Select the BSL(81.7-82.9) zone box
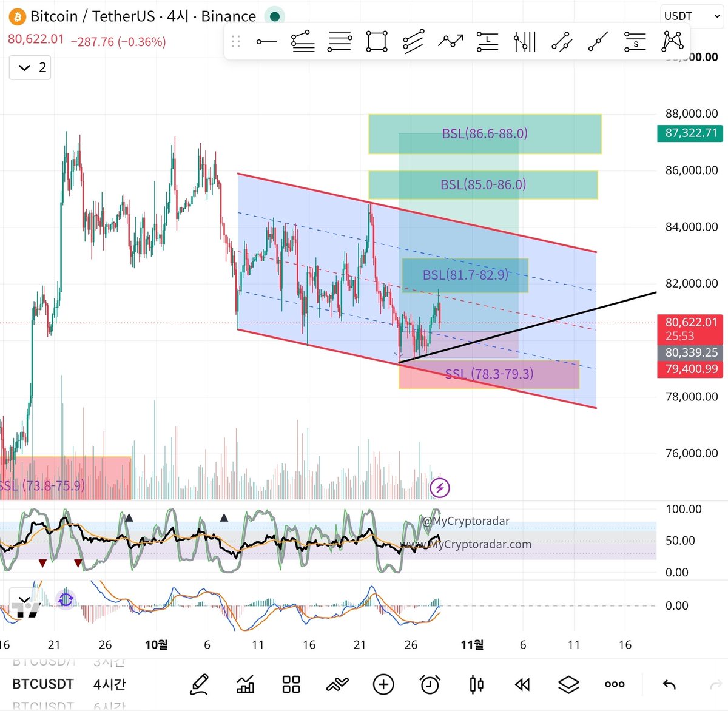The width and height of the screenshot is (728, 711). point(465,275)
